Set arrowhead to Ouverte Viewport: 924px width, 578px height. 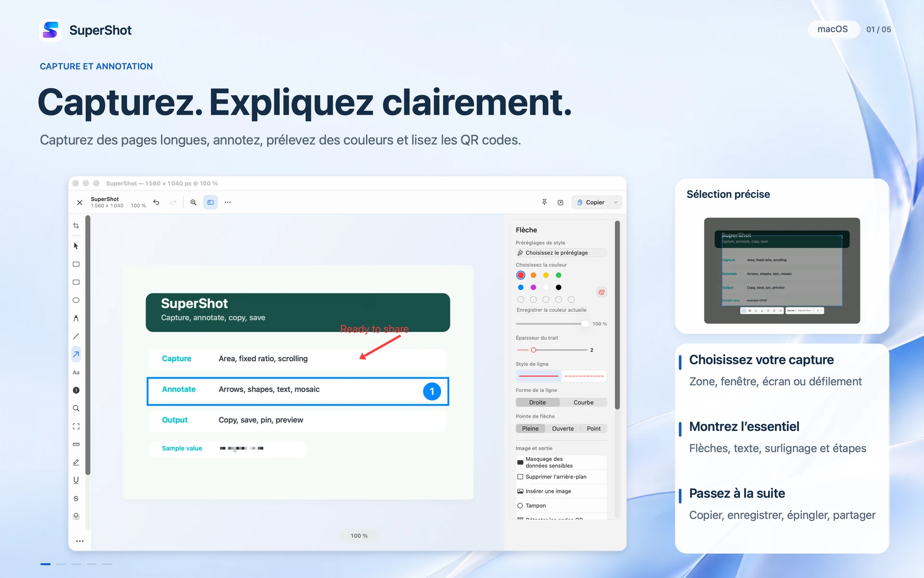(x=563, y=428)
